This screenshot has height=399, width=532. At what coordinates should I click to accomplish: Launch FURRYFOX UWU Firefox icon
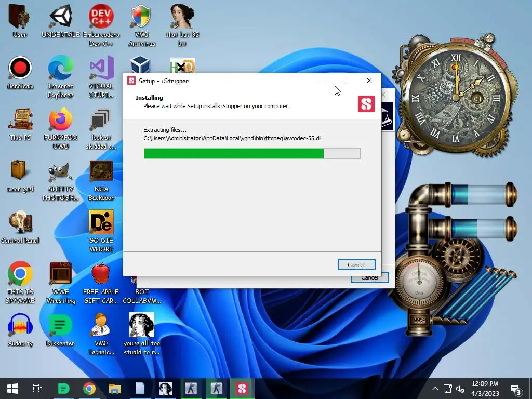tap(61, 129)
